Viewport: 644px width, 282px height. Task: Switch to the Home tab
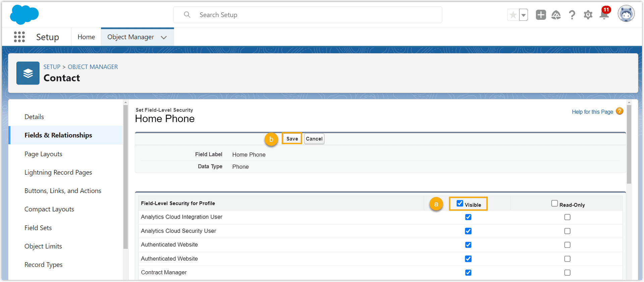tap(86, 37)
